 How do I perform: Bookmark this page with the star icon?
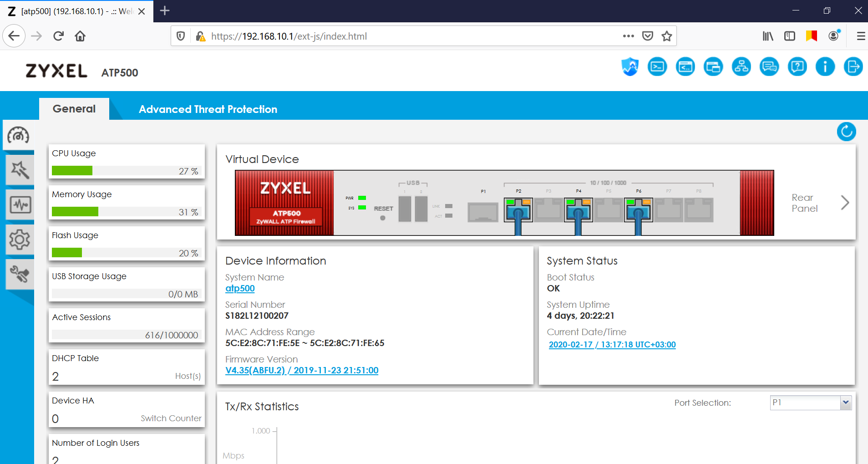(667, 36)
